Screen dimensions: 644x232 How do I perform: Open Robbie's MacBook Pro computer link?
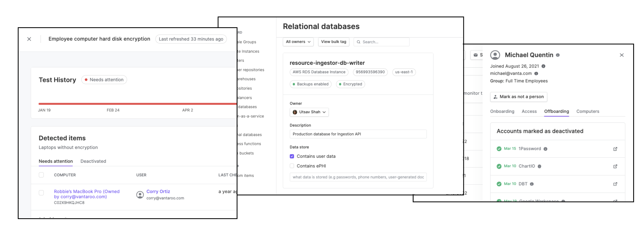(x=87, y=194)
